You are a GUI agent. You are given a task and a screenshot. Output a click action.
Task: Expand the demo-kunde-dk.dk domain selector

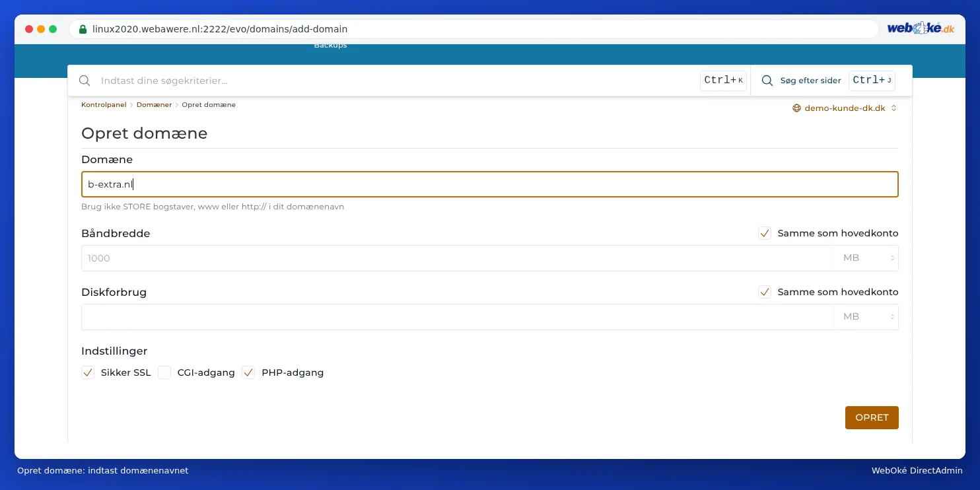845,108
